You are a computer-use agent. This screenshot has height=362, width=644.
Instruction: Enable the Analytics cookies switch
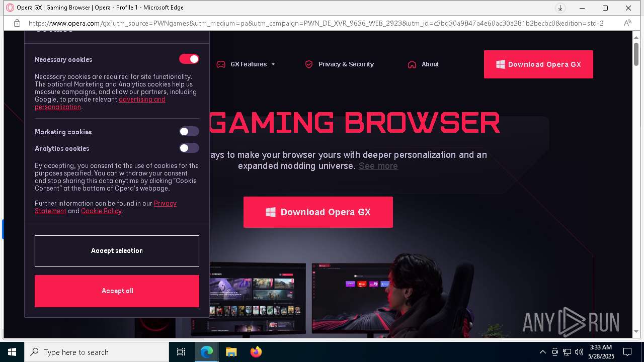pyautogui.click(x=189, y=148)
